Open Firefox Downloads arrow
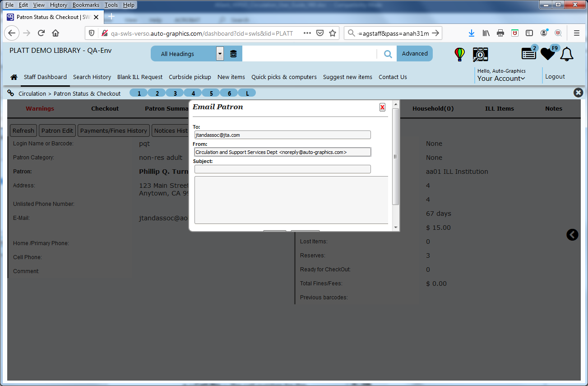This screenshot has height=386, width=588. 472,33
